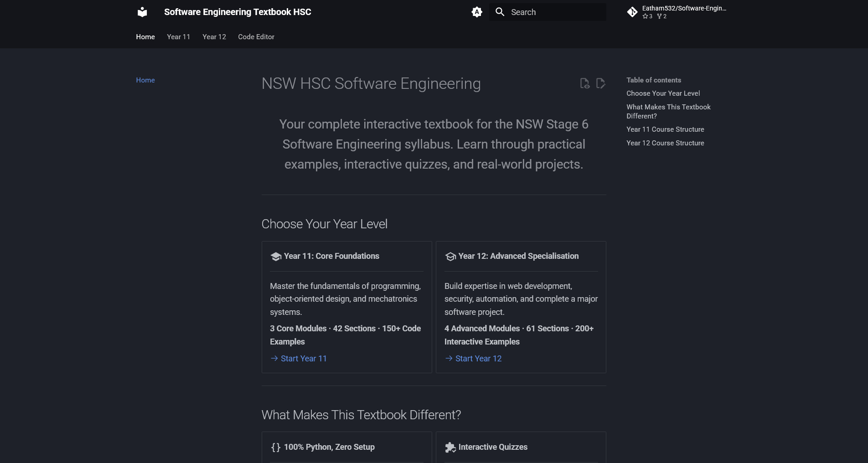Image resolution: width=868 pixels, height=463 pixels.
Task: Click the graduation cap icon on Year 11 card
Action: coord(275,256)
